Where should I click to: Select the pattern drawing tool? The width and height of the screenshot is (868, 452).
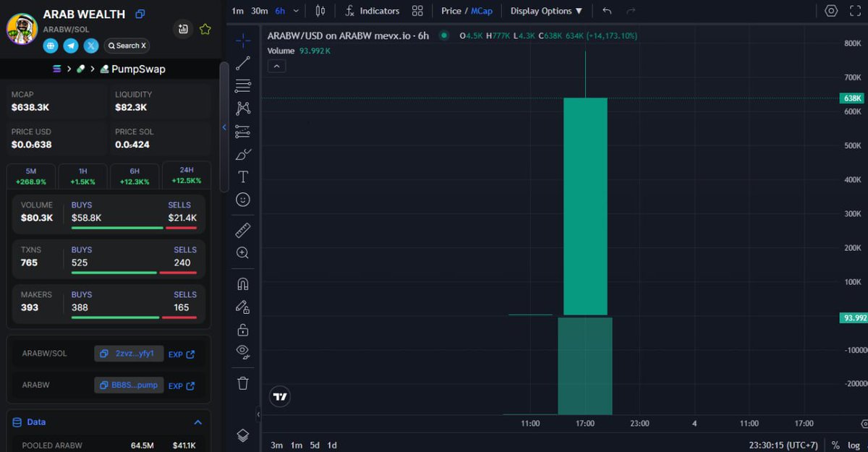pyautogui.click(x=243, y=108)
